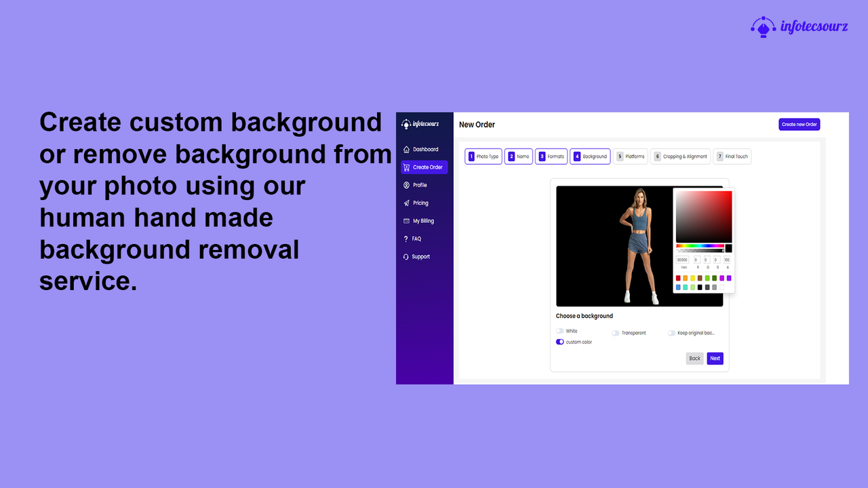Select the yellow preset swatch

tap(693, 278)
